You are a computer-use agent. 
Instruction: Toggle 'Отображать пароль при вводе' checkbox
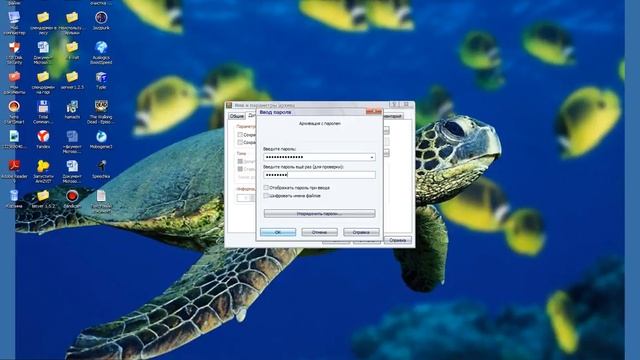pyautogui.click(x=266, y=188)
